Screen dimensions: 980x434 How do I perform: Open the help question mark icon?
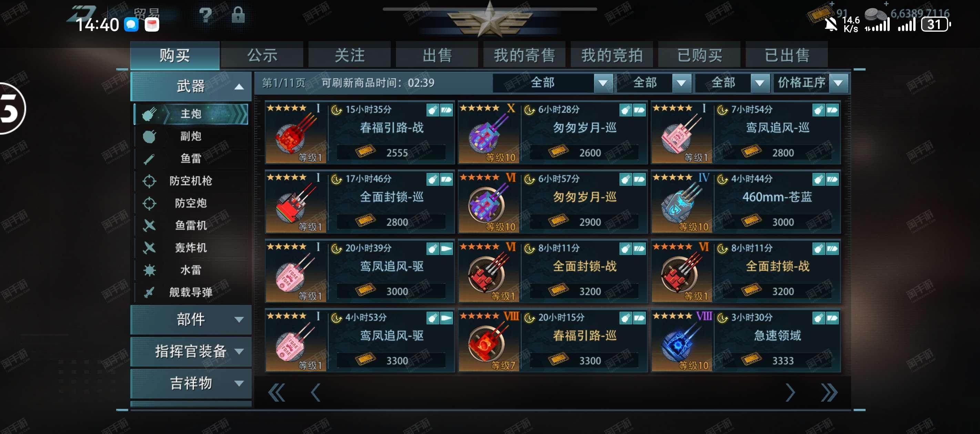[205, 15]
